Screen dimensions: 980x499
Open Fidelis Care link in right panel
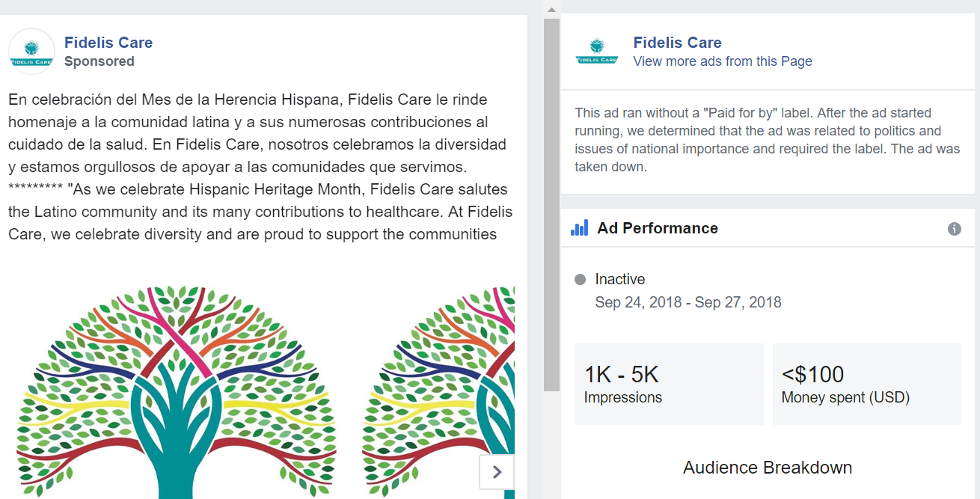point(677,43)
